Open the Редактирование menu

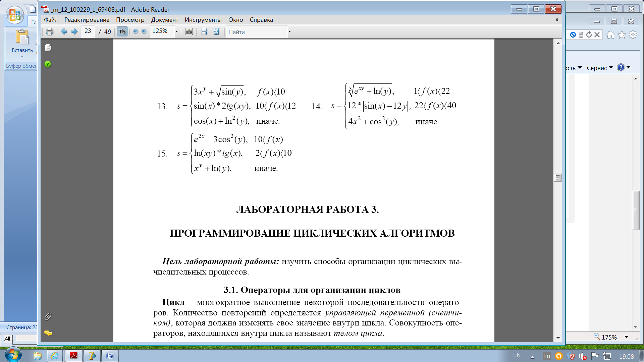tap(87, 20)
